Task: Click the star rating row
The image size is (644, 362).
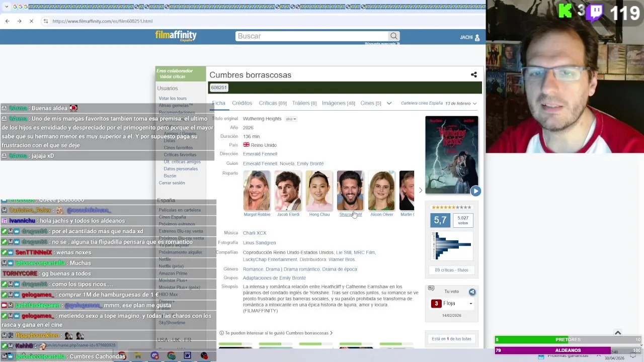Action: [x=451, y=207]
